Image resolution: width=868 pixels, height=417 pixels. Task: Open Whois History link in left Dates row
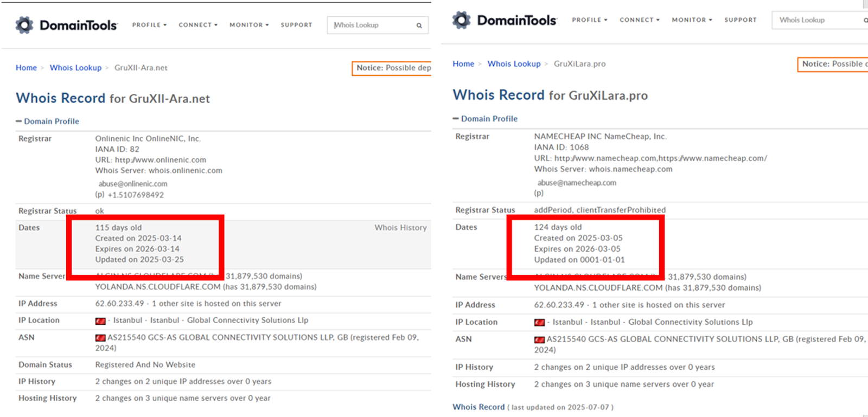click(400, 228)
